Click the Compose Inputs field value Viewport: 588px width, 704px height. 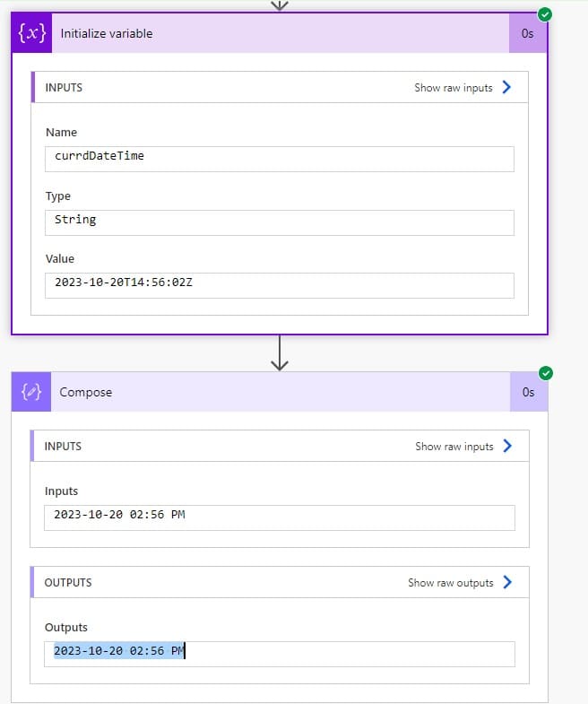click(x=279, y=517)
